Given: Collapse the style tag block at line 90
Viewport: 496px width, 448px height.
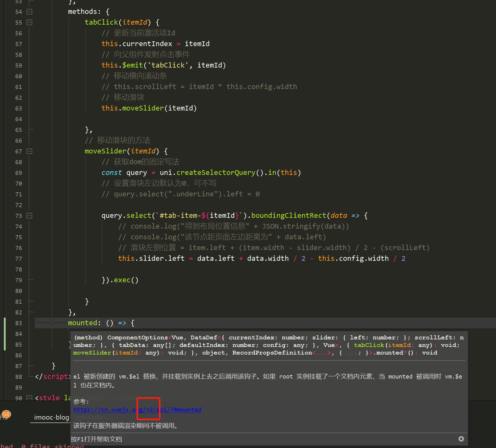Looking at the screenshot, I should (29, 398).
